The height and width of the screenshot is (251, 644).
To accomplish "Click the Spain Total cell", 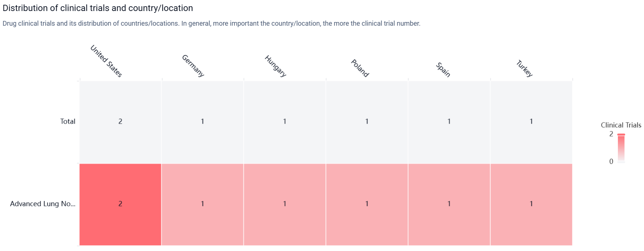I will tap(449, 121).
